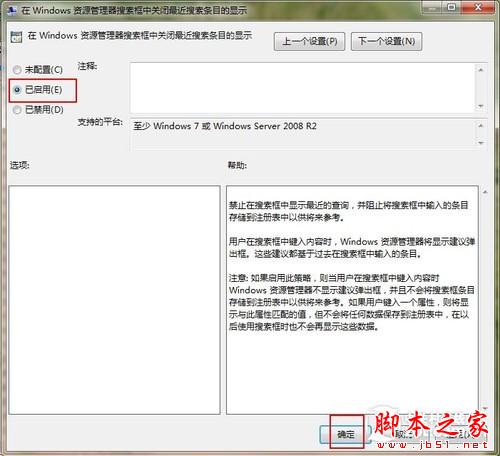This screenshot has height=456, width=500.
Task: Click the 注释 label
Action: pos(87,66)
